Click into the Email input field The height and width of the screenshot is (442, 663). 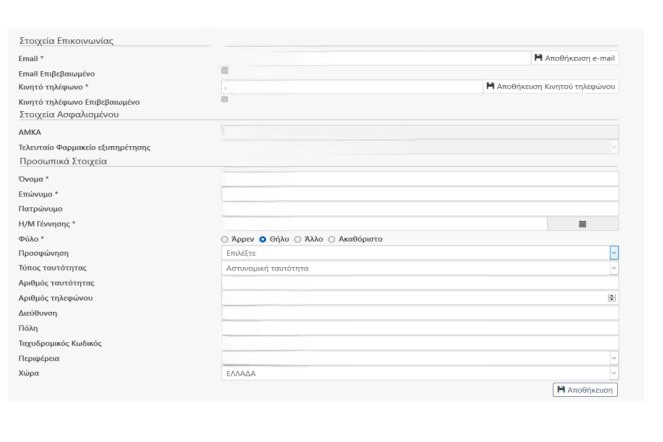375,58
